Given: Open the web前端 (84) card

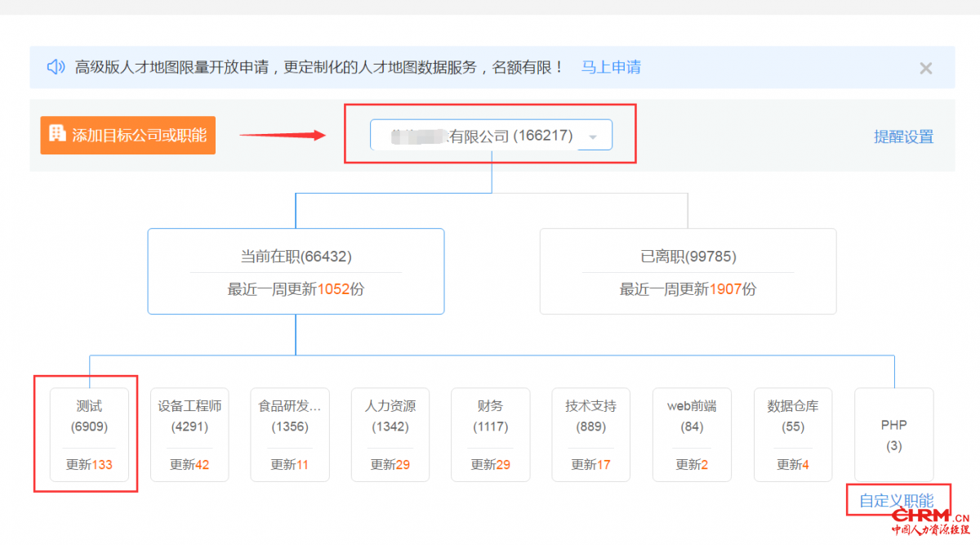Looking at the screenshot, I should [693, 435].
